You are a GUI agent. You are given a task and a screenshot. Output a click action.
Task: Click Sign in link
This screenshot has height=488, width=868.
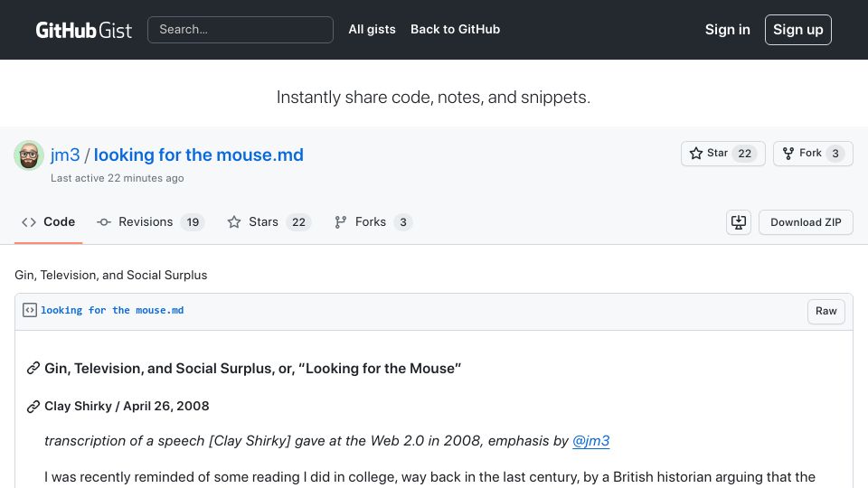click(x=727, y=30)
